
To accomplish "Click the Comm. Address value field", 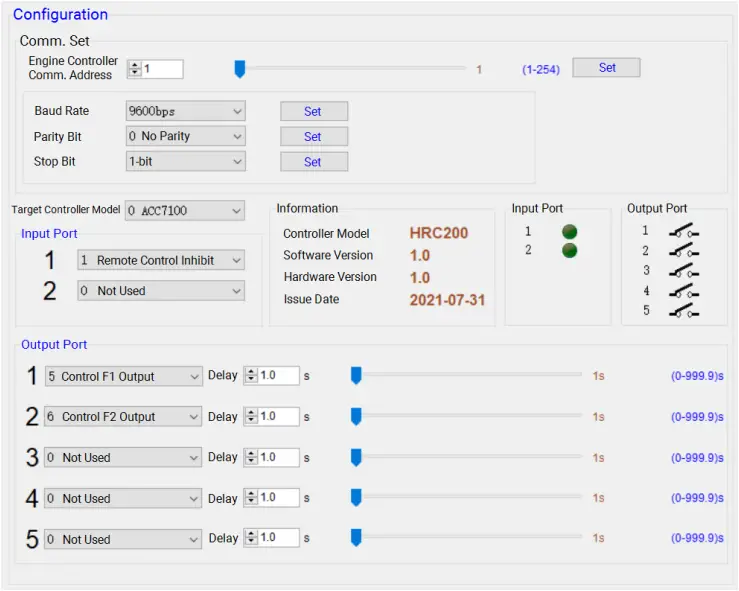I will 162,69.
